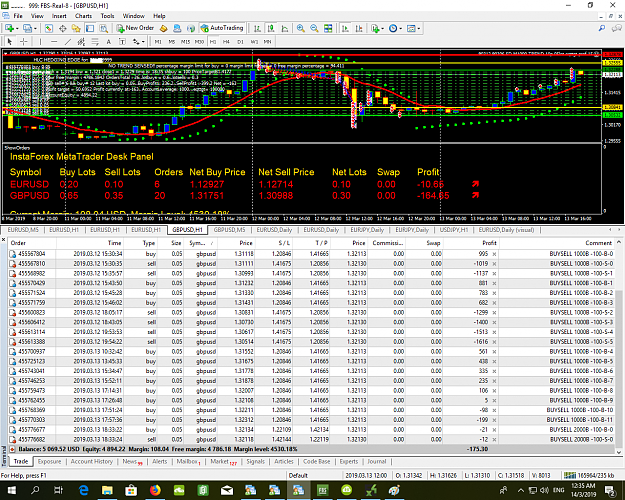Screen dimensions: 625x500
Task: Expand New Chart dropdown arrow
Action: coord(17,29)
